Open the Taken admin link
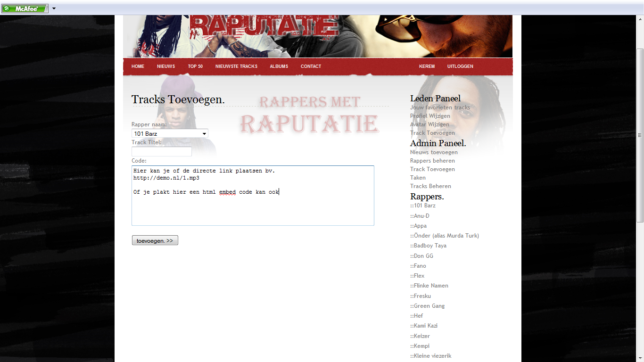This screenshot has height=362, width=644. click(418, 178)
